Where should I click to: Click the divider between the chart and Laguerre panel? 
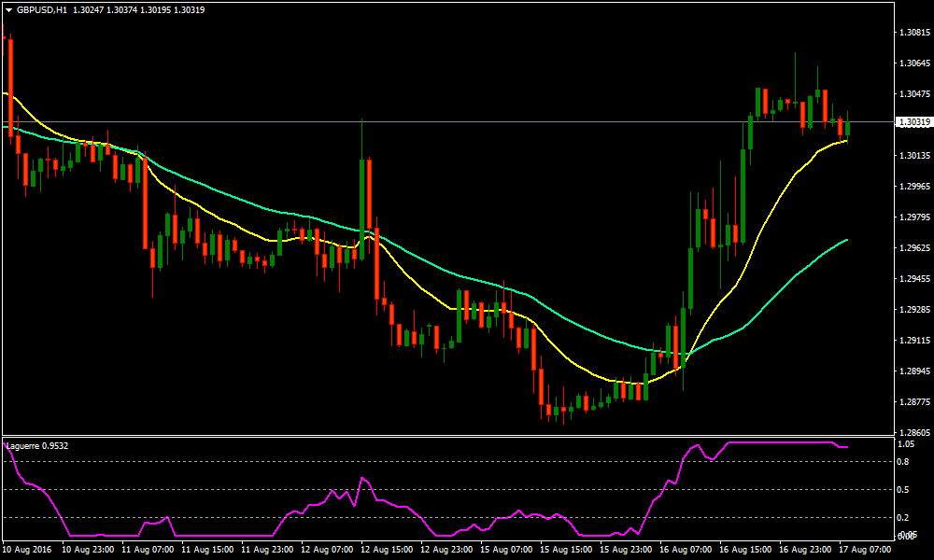tap(448, 436)
